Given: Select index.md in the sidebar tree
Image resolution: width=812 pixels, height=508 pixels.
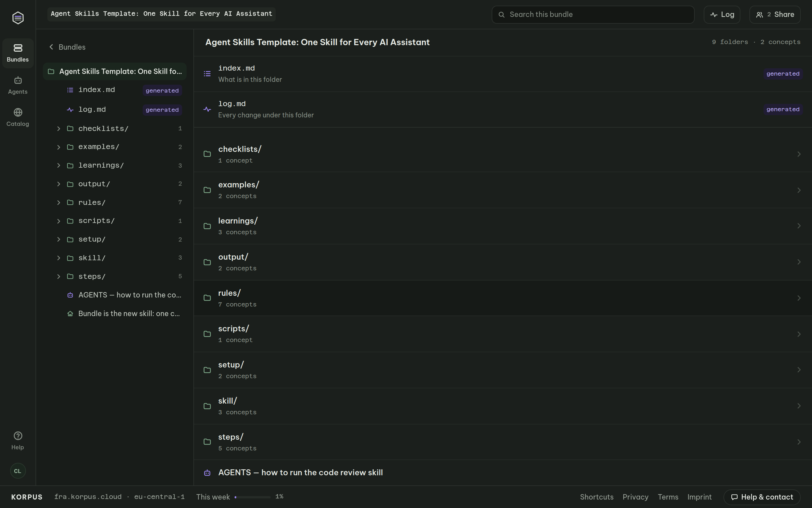Looking at the screenshot, I should (x=115, y=90).
